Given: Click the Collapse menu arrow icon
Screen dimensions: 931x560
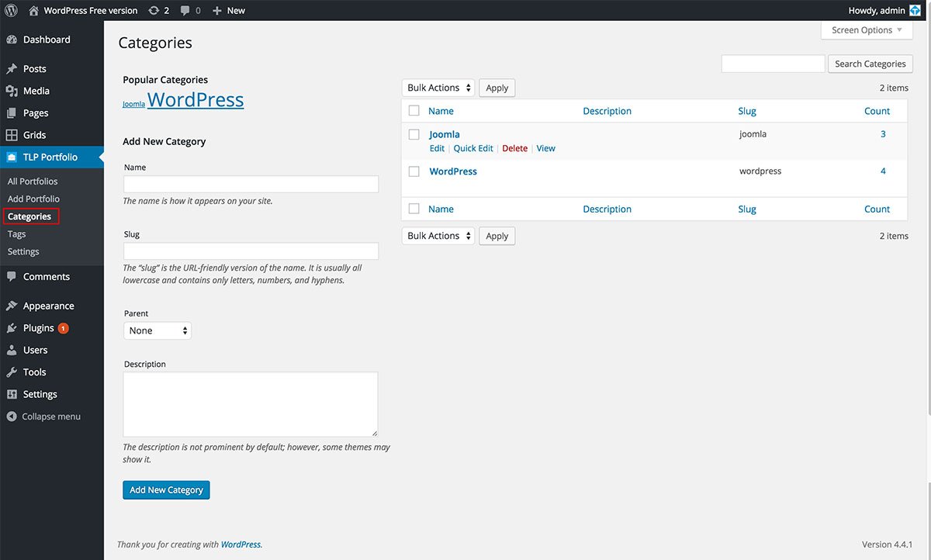Looking at the screenshot, I should click(x=12, y=417).
